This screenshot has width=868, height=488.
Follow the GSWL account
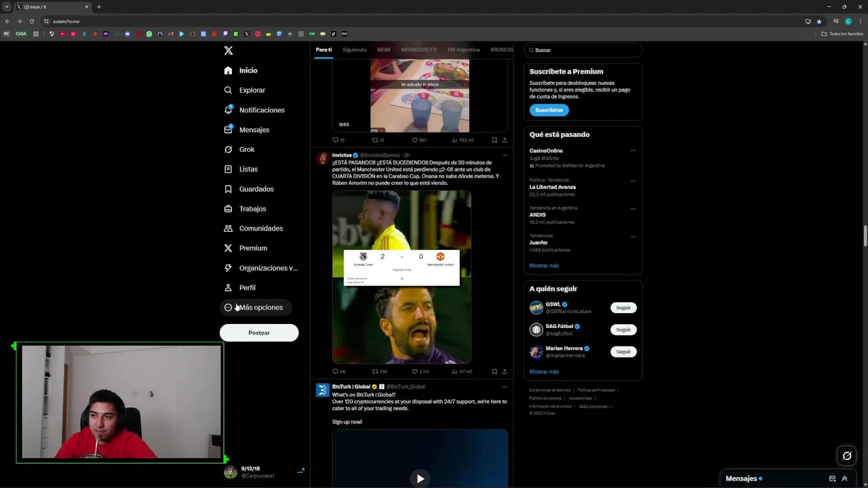pyautogui.click(x=623, y=308)
